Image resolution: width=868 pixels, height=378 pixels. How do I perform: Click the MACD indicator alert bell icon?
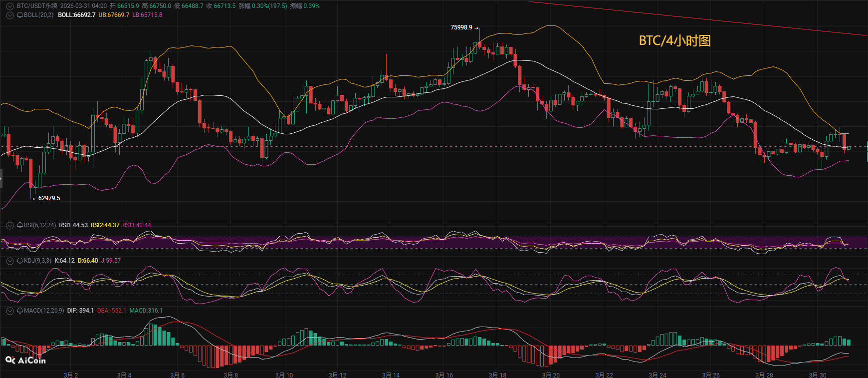[20, 311]
